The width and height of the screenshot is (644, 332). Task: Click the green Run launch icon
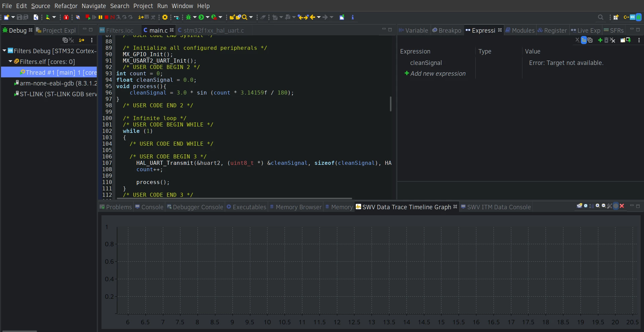point(201,17)
